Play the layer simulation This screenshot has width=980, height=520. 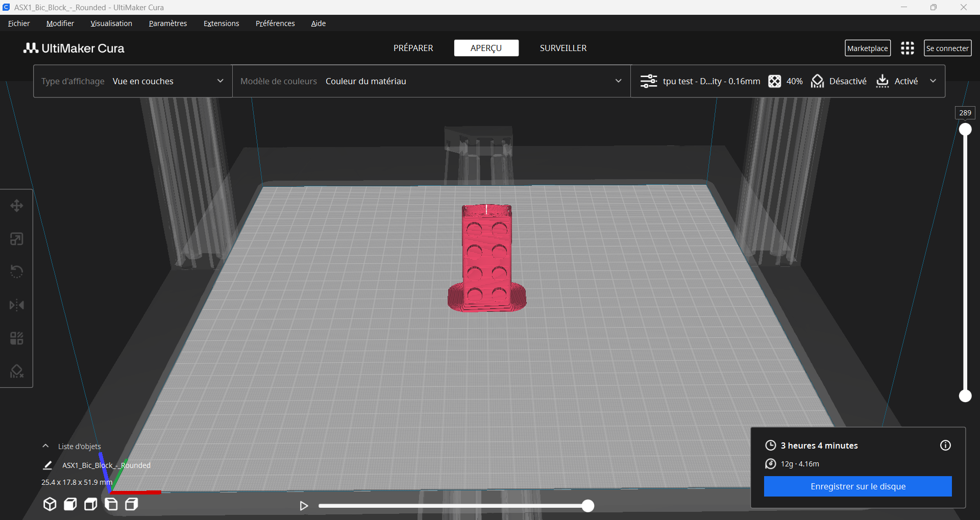tap(304, 506)
